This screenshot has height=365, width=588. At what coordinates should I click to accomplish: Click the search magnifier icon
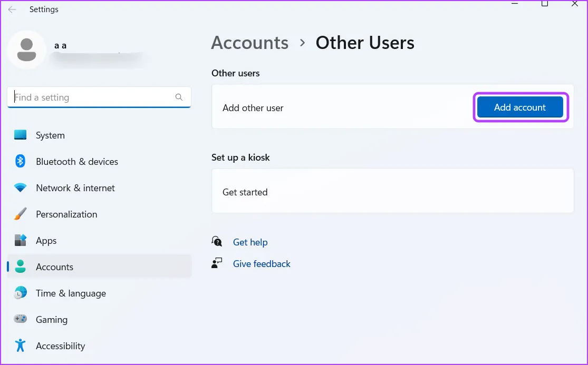pyautogui.click(x=179, y=97)
